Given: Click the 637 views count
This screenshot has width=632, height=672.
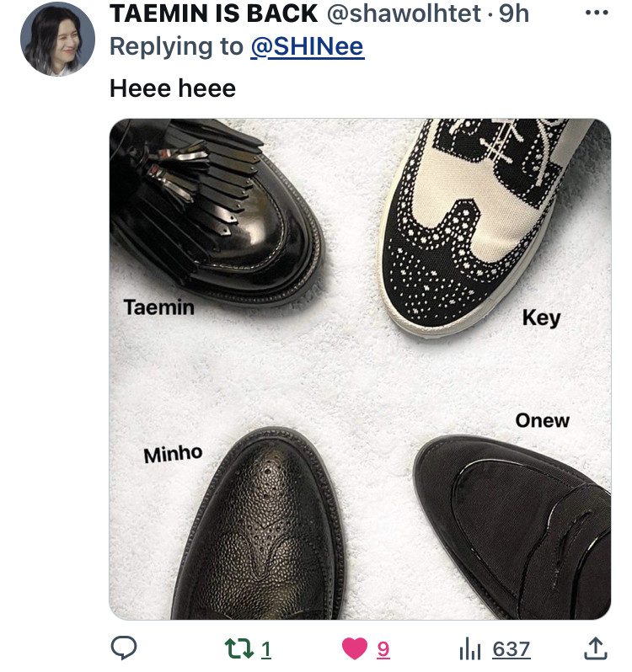Looking at the screenshot, I should click(x=511, y=649).
